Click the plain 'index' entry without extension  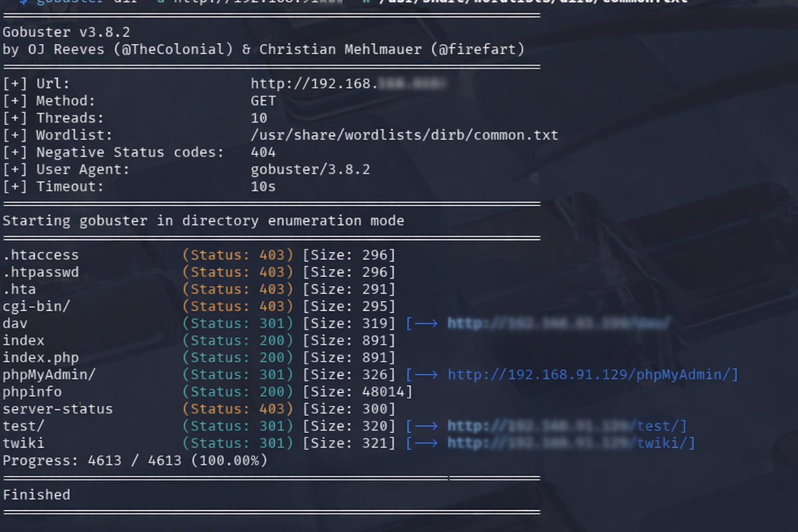(23, 341)
